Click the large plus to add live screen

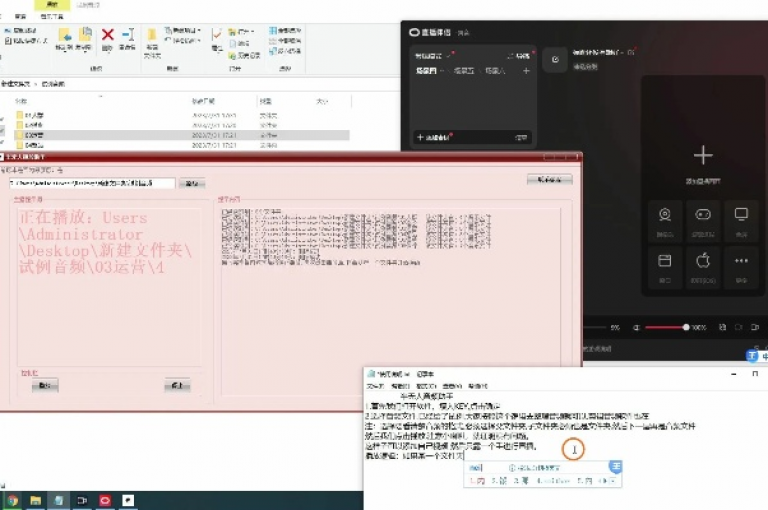click(703, 155)
